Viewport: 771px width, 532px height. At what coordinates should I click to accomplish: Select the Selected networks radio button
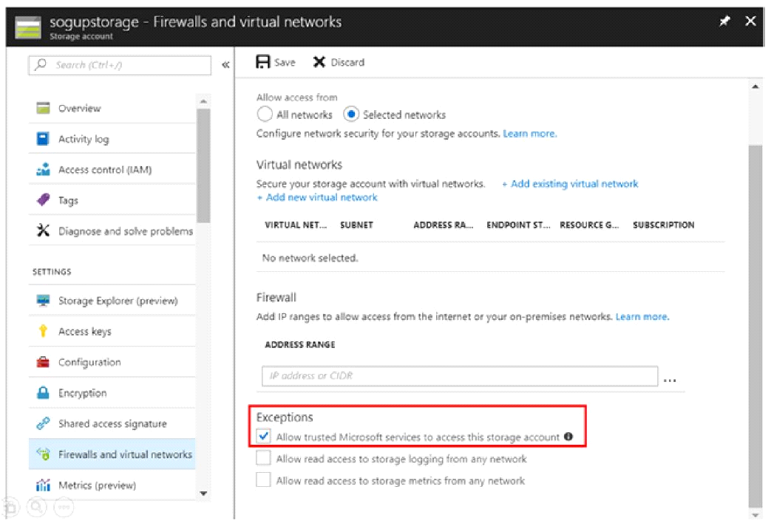pos(351,114)
